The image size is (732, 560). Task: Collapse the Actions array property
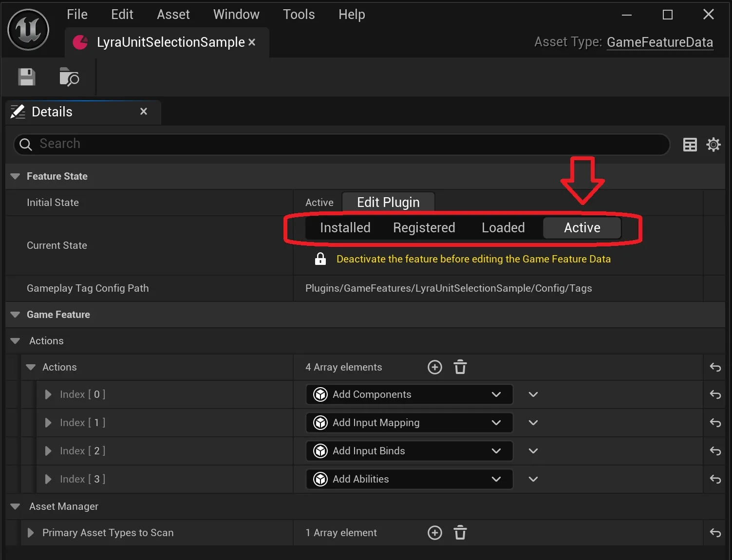[31, 367]
